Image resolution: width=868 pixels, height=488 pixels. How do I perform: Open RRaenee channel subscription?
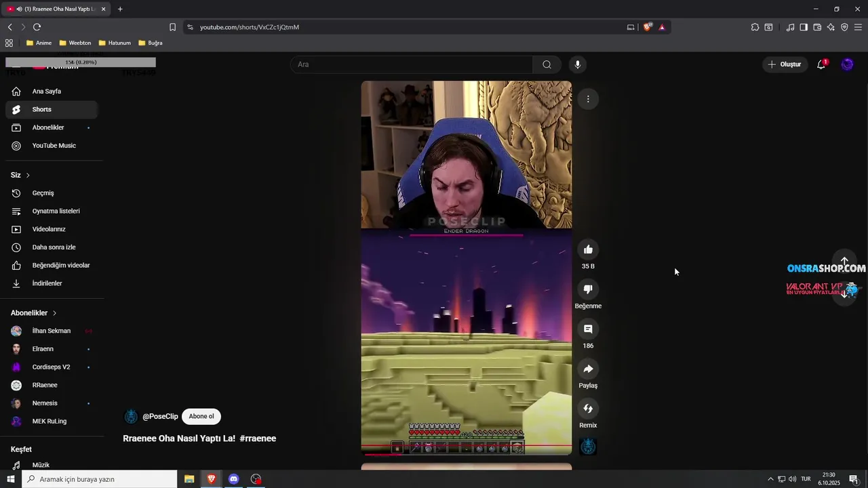pos(52,385)
